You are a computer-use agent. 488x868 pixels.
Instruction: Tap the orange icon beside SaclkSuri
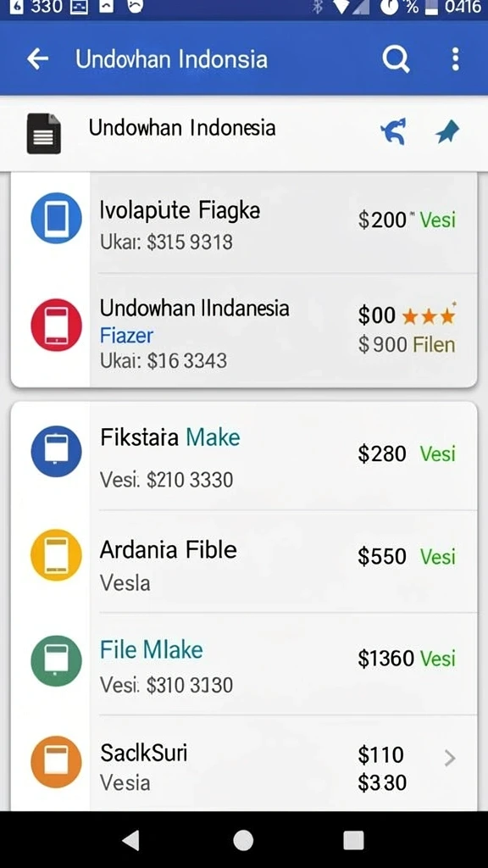[x=56, y=762]
